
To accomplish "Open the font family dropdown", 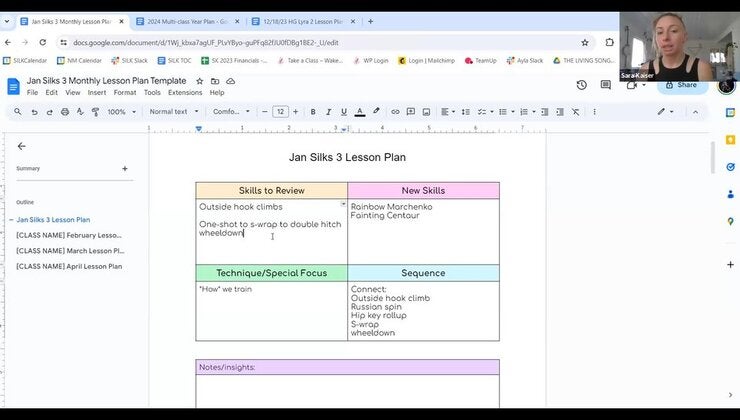I will (231, 112).
